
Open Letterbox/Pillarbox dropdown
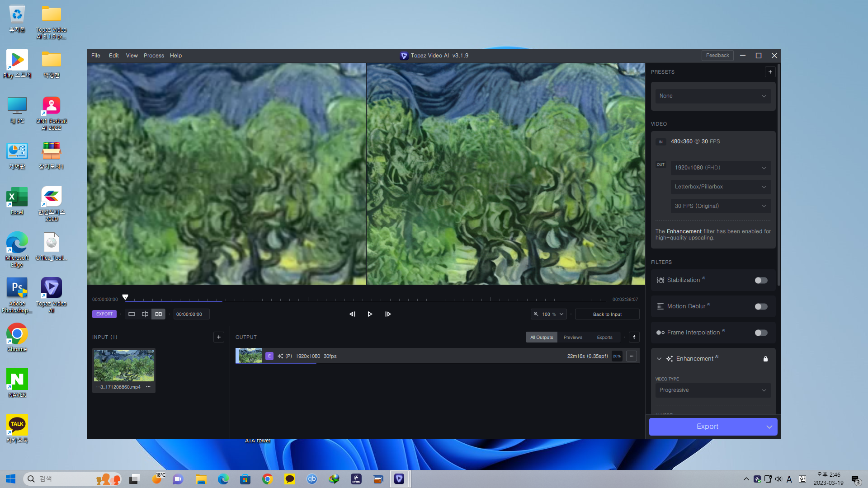point(721,187)
